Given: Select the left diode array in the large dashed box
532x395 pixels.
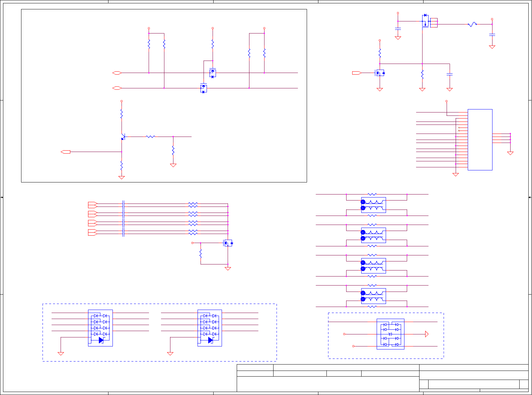Looking at the screenshot, I should click(100, 328).
